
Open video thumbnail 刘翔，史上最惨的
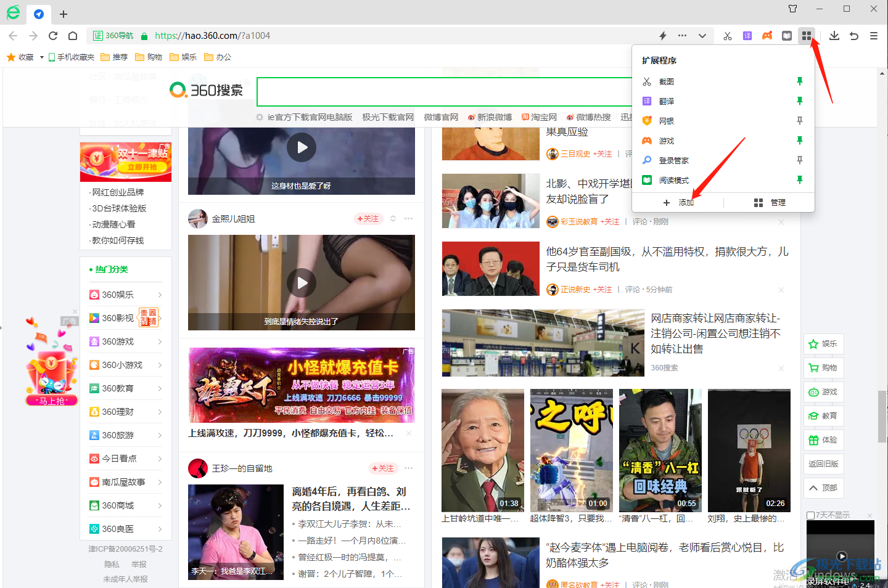[749, 451]
